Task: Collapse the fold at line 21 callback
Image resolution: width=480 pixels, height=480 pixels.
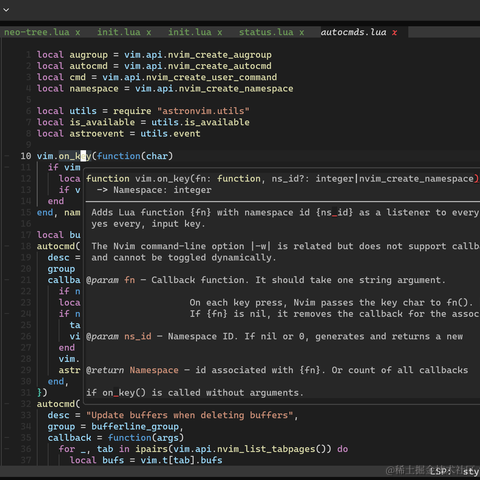Action: click(x=7, y=280)
